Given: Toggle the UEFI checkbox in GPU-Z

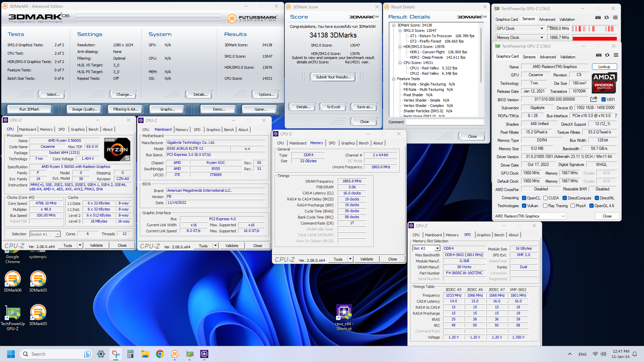Looking at the screenshot, I should click(603, 100).
